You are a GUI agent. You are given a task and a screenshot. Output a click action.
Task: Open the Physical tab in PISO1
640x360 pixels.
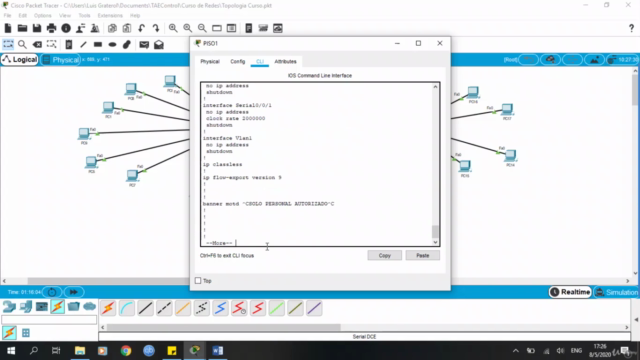210,62
